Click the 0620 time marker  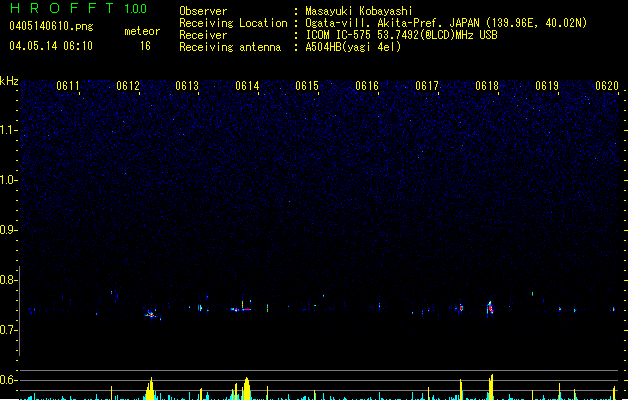pyautogui.click(x=607, y=86)
